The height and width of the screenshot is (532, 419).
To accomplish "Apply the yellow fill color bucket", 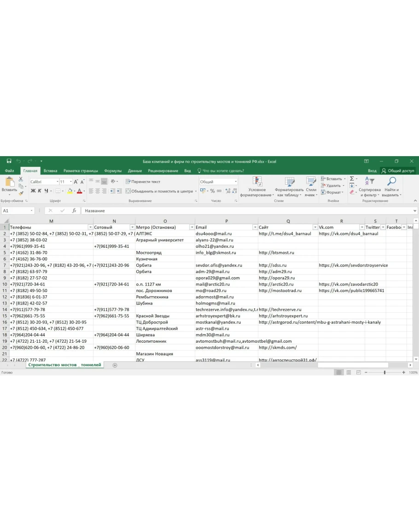I will click(70, 191).
